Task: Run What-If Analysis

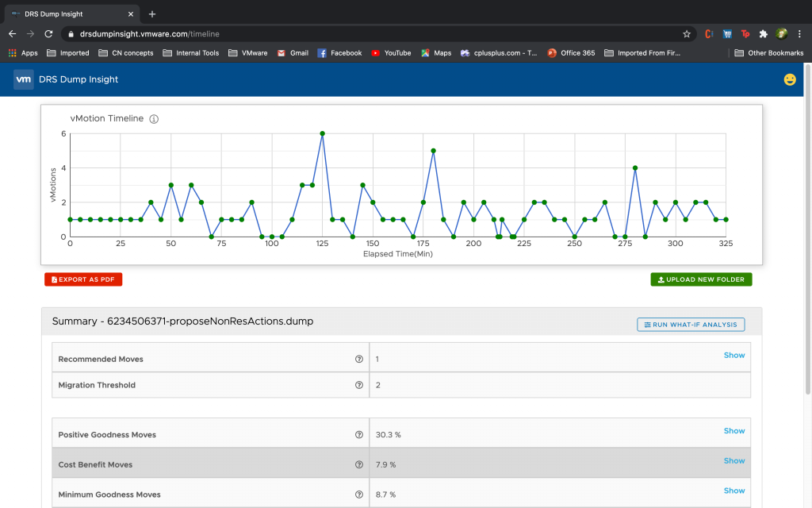Action: pos(691,325)
